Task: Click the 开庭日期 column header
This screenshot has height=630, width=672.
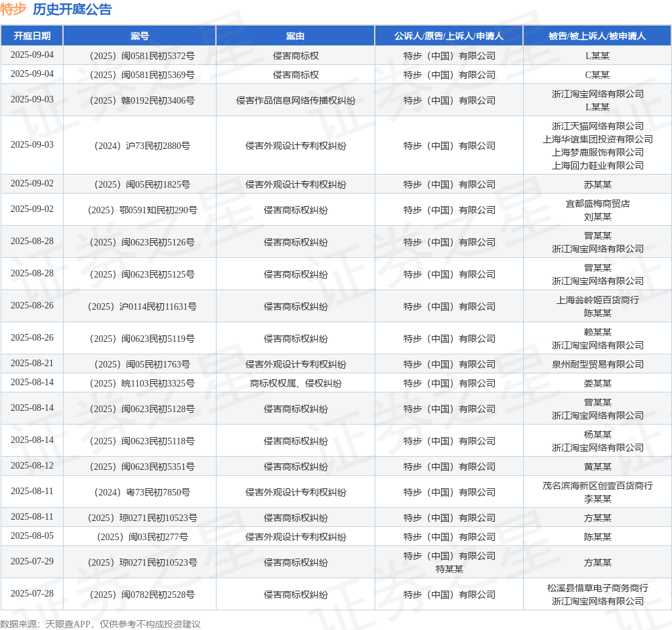Action: [x=32, y=36]
